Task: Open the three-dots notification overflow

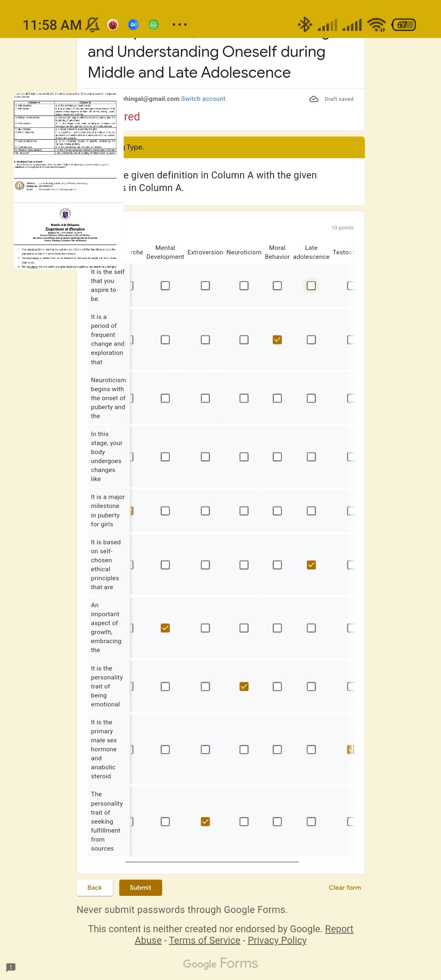Action: [180, 24]
